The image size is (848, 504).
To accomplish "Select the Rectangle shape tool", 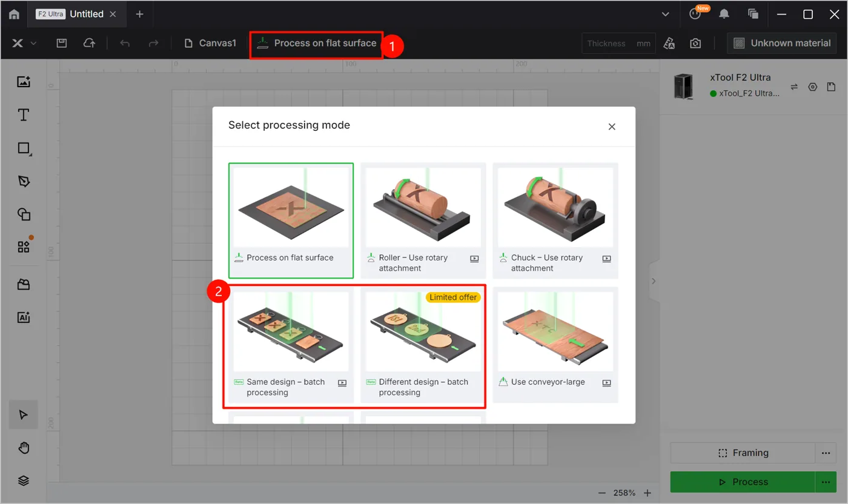I will (x=24, y=148).
